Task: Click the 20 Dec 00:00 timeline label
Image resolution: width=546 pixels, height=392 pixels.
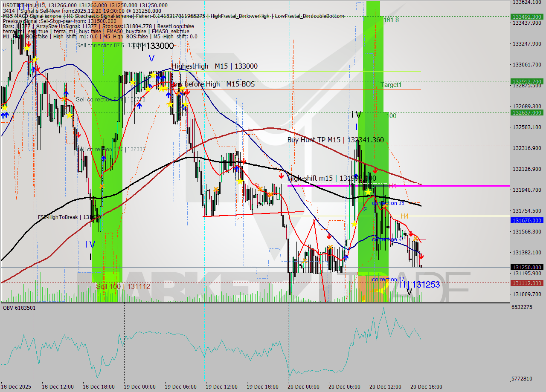Action: (x=304, y=386)
